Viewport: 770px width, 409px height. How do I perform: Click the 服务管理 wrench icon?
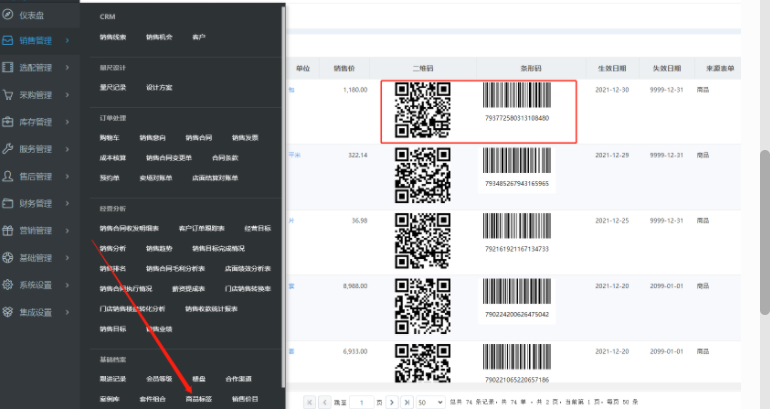7,149
